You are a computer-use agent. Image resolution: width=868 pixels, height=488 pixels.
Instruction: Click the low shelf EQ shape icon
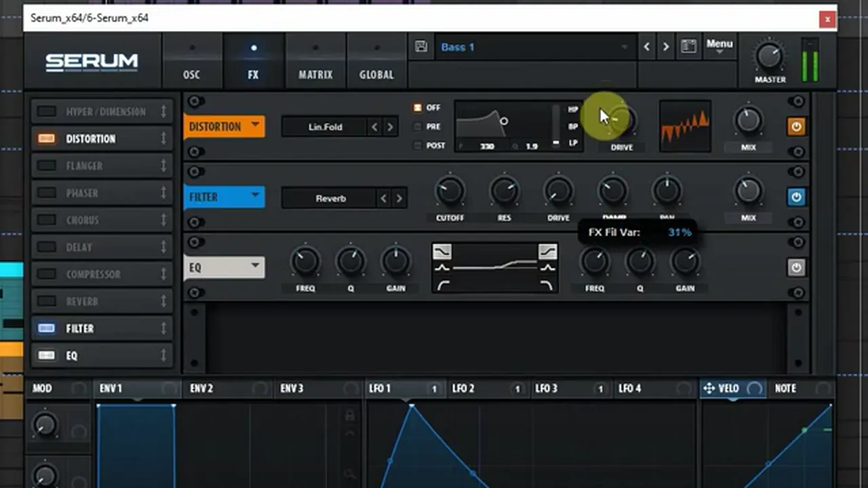coord(441,252)
